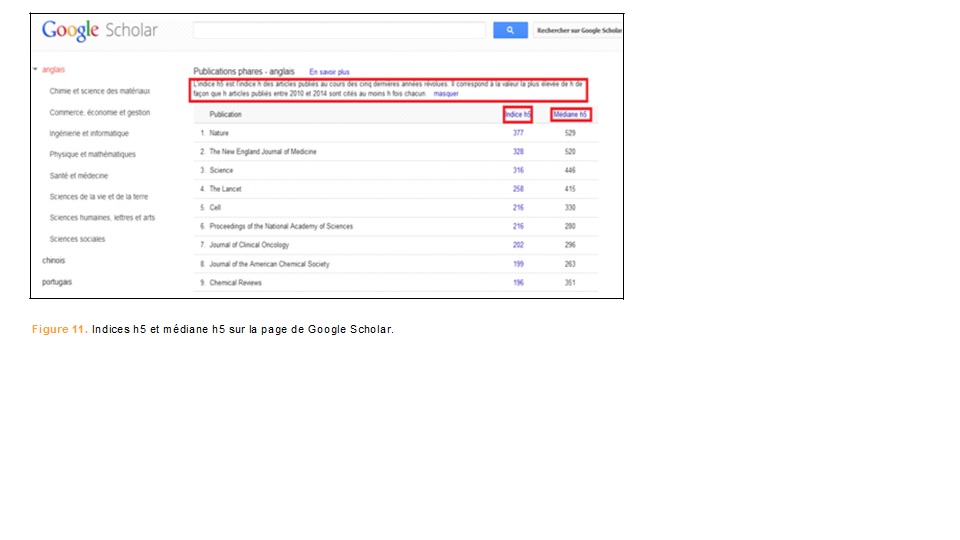This screenshot has width=960, height=540.
Task: Select the 'portugais' language category
Action: [x=57, y=282]
